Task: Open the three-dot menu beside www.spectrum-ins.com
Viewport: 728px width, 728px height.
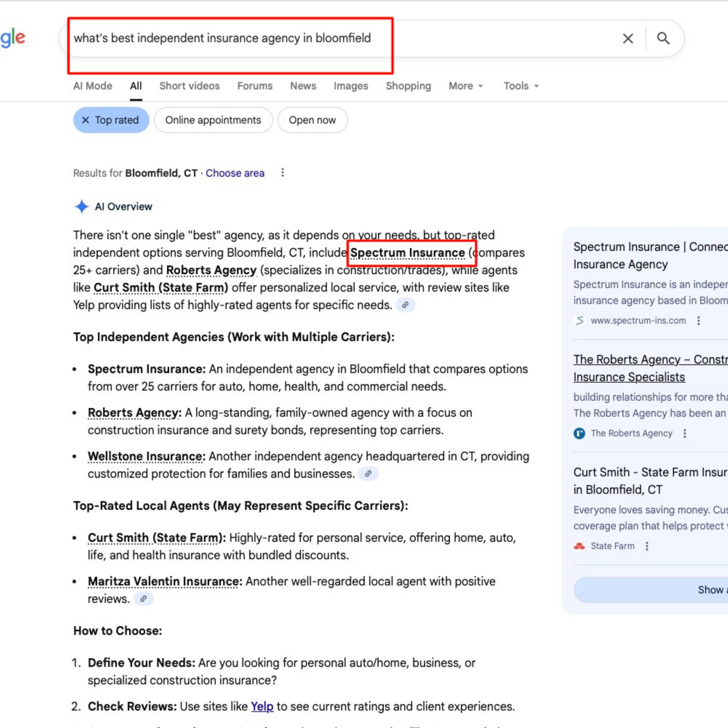Action: 699,320
